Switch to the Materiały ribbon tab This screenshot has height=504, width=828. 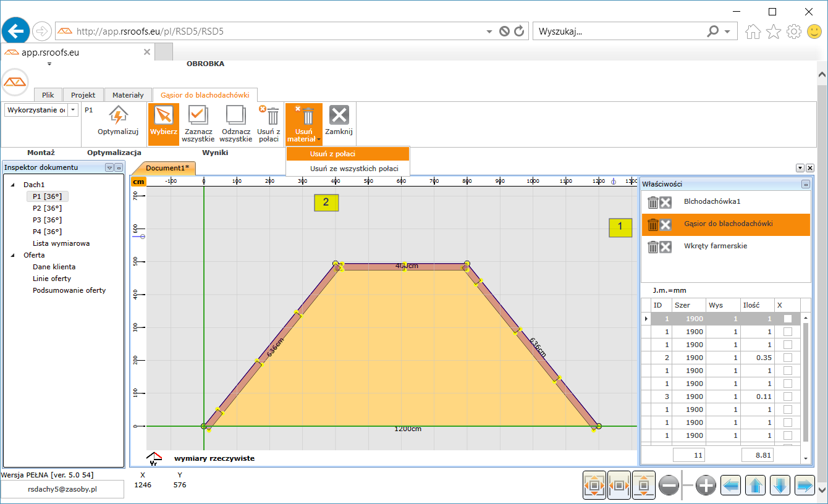(128, 95)
